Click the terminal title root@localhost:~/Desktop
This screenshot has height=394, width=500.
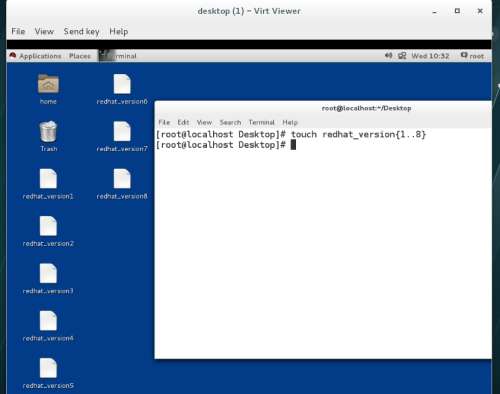click(366, 108)
